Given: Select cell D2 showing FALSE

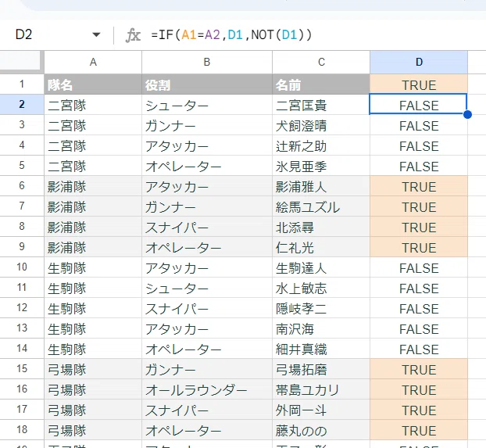Looking at the screenshot, I should coord(419,105).
